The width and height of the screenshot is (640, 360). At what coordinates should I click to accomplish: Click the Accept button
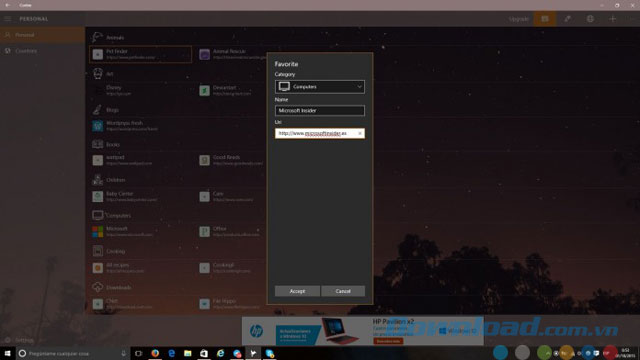tap(297, 291)
